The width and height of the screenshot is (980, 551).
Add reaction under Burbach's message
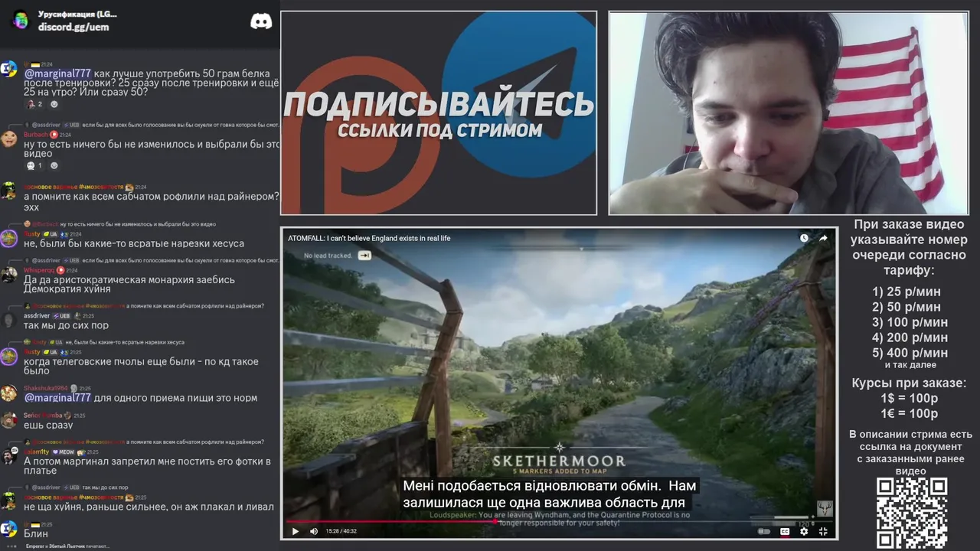[54, 165]
